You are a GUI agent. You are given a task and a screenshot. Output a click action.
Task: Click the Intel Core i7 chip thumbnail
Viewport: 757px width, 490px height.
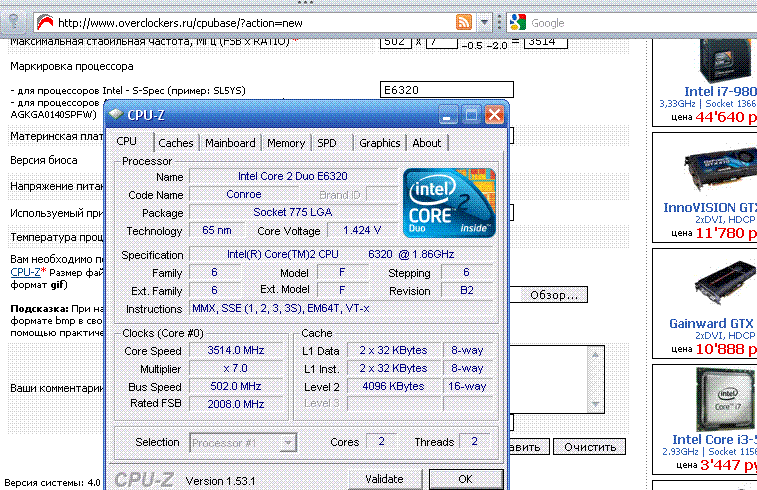pyautogui.click(x=724, y=400)
